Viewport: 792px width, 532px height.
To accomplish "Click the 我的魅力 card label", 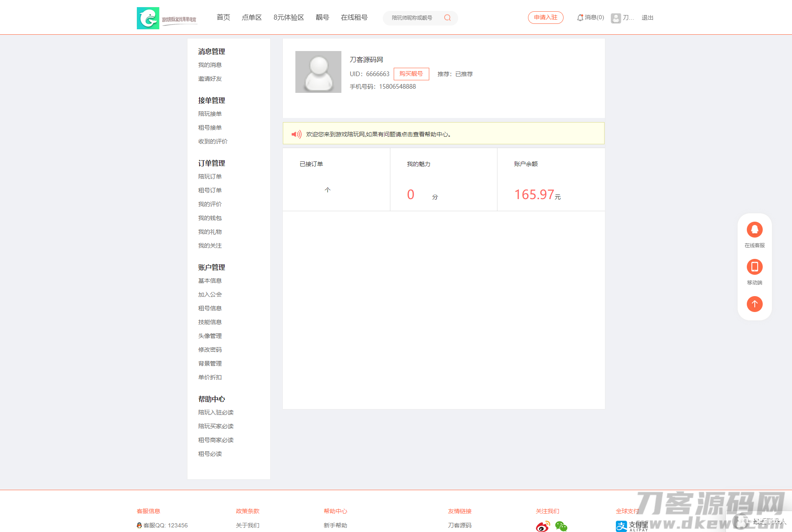I will tap(419, 164).
